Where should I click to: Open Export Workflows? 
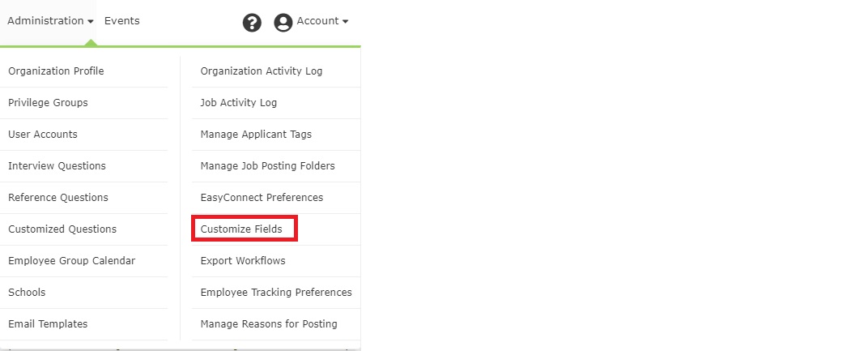point(243,261)
